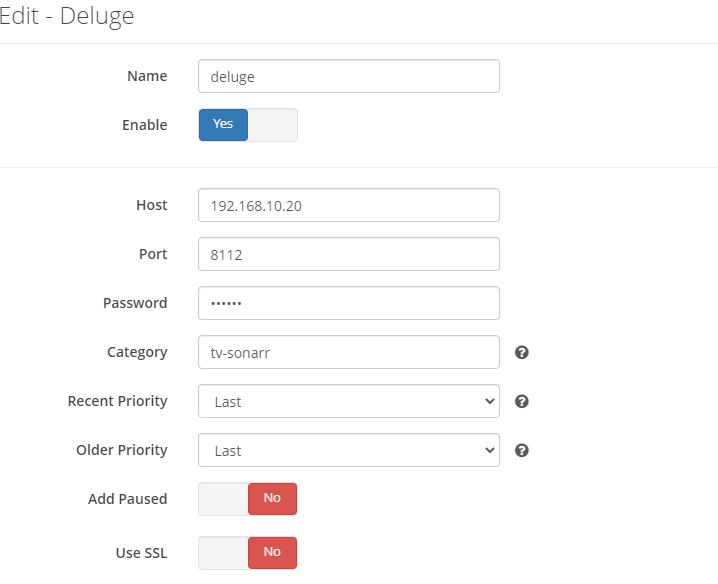Viewport: 718px width, 584px height.
Task: Click the 'Enable' label
Action: pyautogui.click(x=145, y=125)
